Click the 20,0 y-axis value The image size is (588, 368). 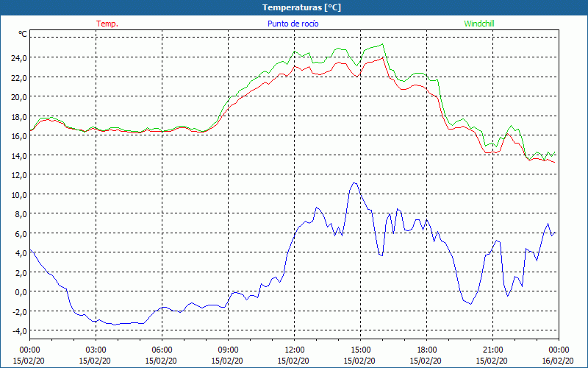click(19, 97)
